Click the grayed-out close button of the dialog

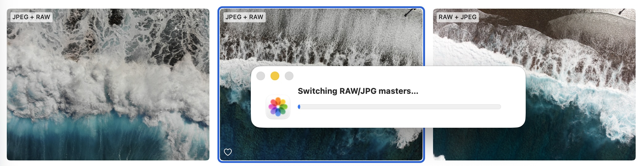tap(261, 76)
